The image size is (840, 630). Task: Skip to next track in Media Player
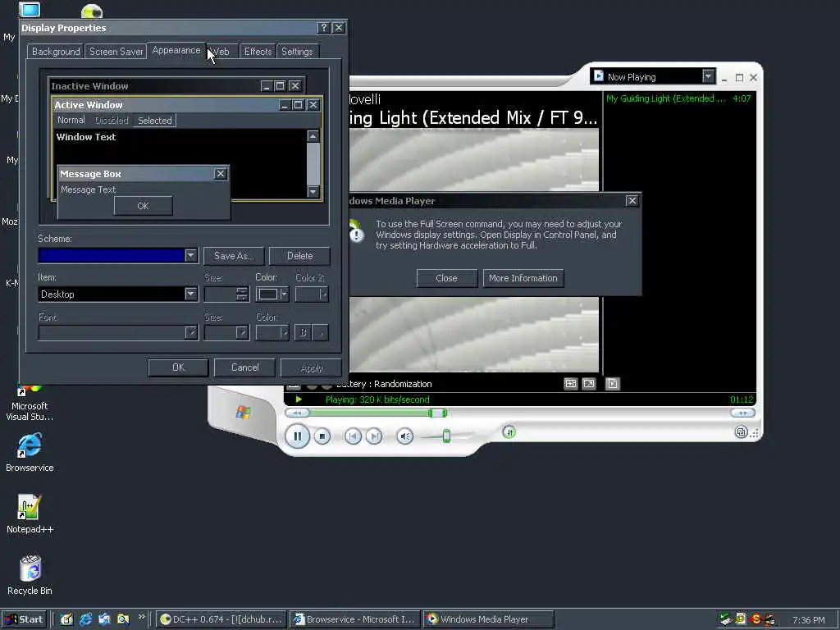point(374,436)
